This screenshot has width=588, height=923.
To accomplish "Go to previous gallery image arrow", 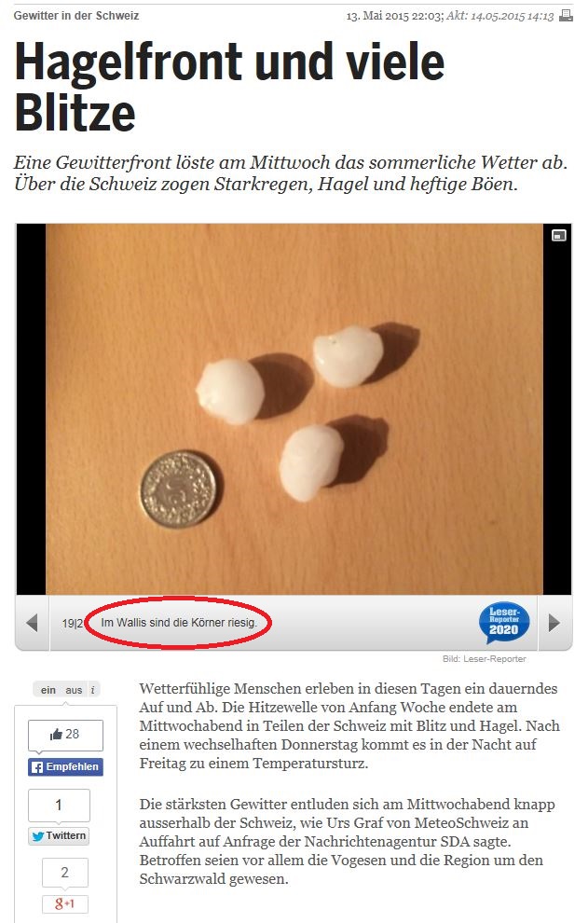I will pos(33,623).
